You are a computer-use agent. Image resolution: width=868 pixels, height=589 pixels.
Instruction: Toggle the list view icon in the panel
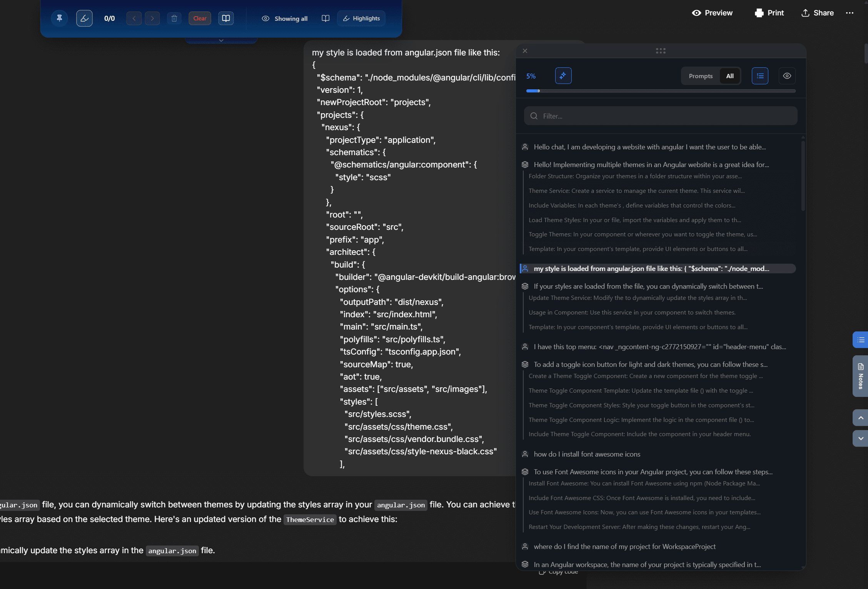[x=760, y=75]
